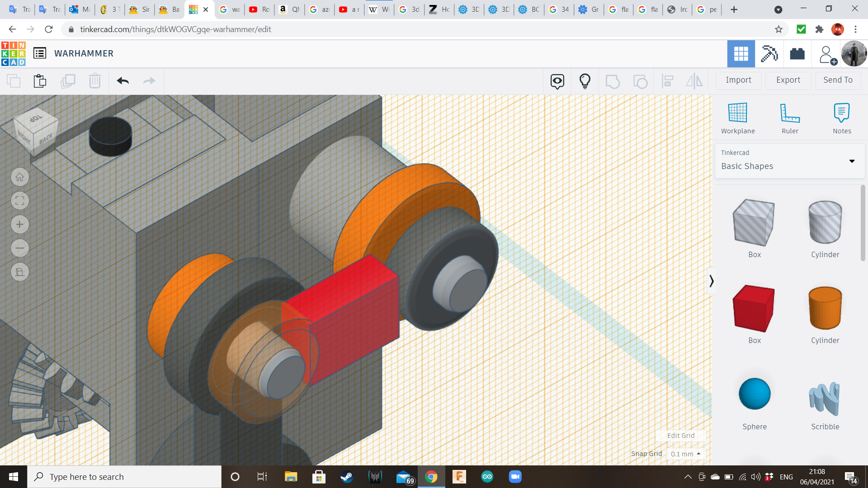Toggle orthographic perspective view button
The width and height of the screenshot is (868, 488).
pos(20,272)
